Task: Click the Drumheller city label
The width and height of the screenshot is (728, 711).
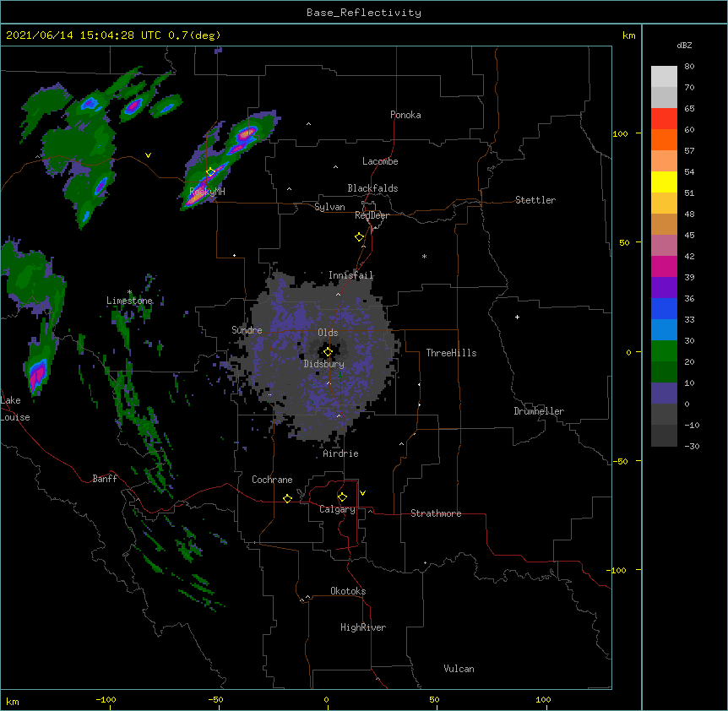Action: tap(539, 411)
